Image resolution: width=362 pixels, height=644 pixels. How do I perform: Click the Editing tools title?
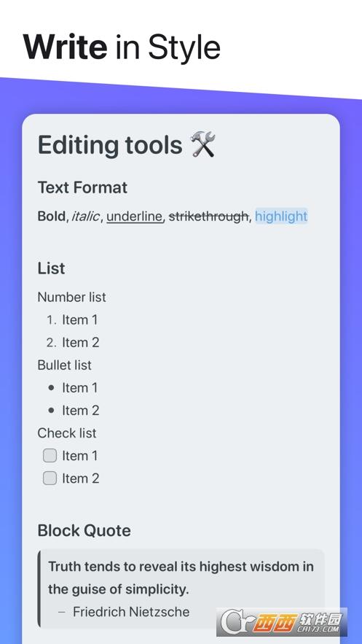(110, 145)
